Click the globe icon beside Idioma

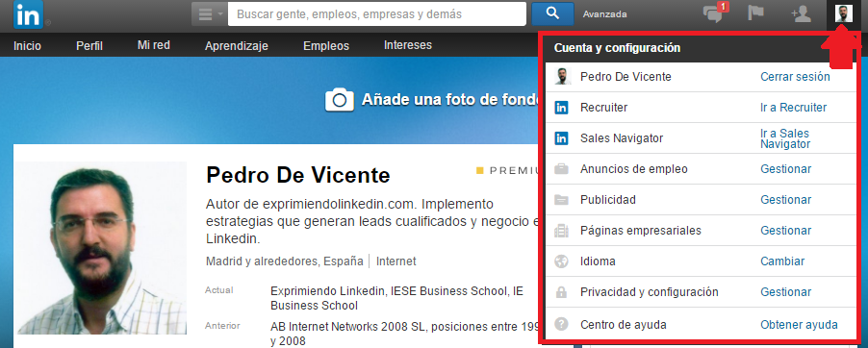tap(561, 261)
